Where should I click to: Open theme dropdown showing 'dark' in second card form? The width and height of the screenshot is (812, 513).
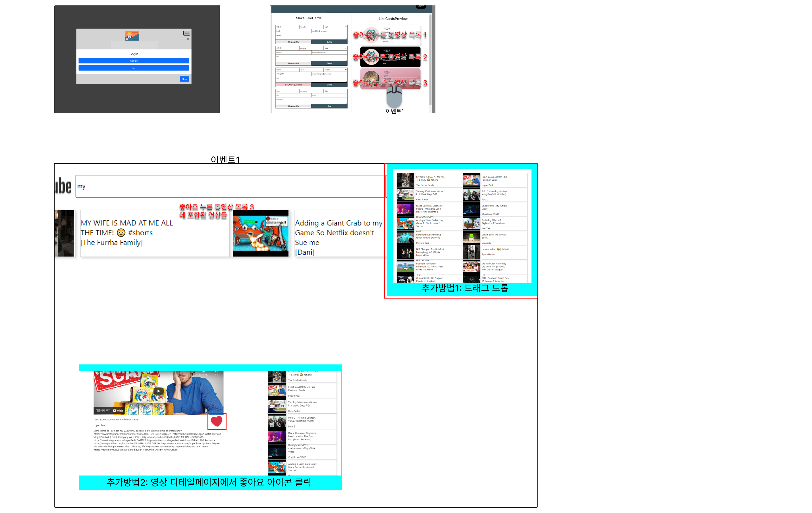point(335,48)
